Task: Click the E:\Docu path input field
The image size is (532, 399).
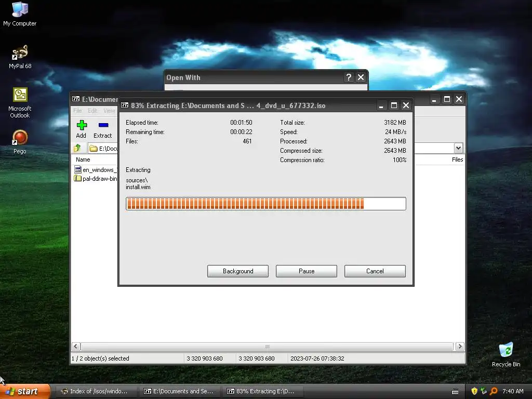Action: point(103,148)
